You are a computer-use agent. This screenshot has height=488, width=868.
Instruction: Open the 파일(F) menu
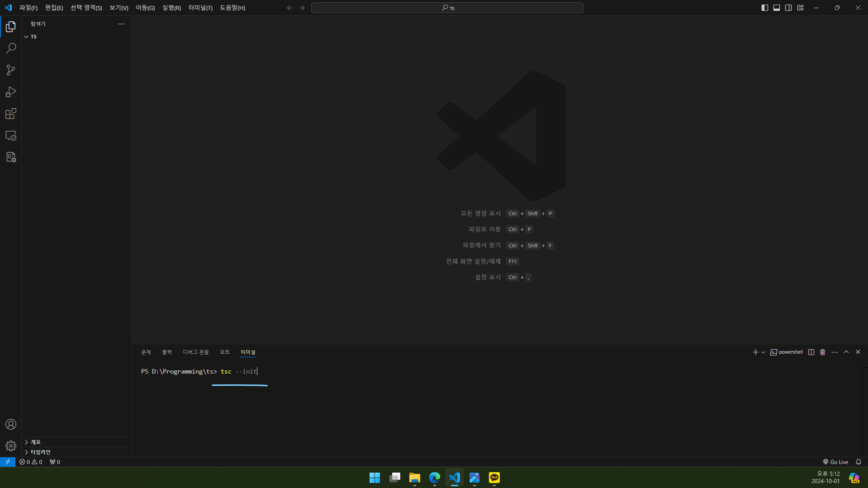[x=28, y=8]
